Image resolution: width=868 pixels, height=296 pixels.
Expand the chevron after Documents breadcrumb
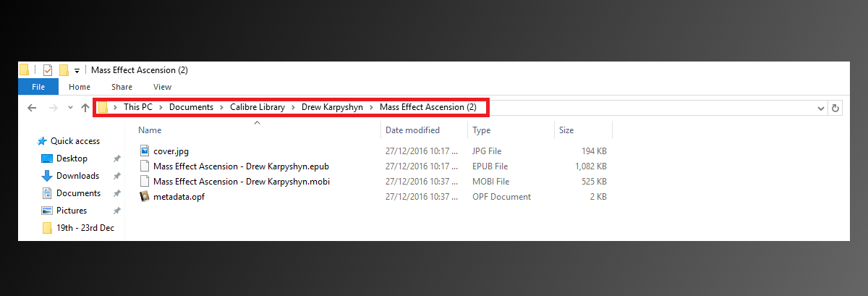point(221,107)
